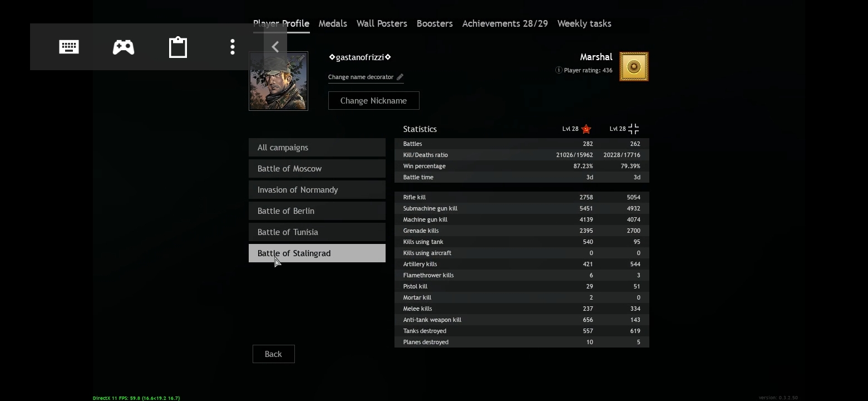The height and width of the screenshot is (401, 868).
Task: Select All campaigns in the list
Action: pyautogui.click(x=317, y=148)
